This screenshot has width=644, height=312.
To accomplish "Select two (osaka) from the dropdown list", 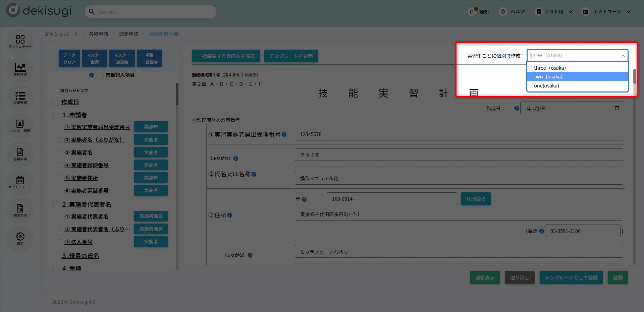I will pos(577,77).
